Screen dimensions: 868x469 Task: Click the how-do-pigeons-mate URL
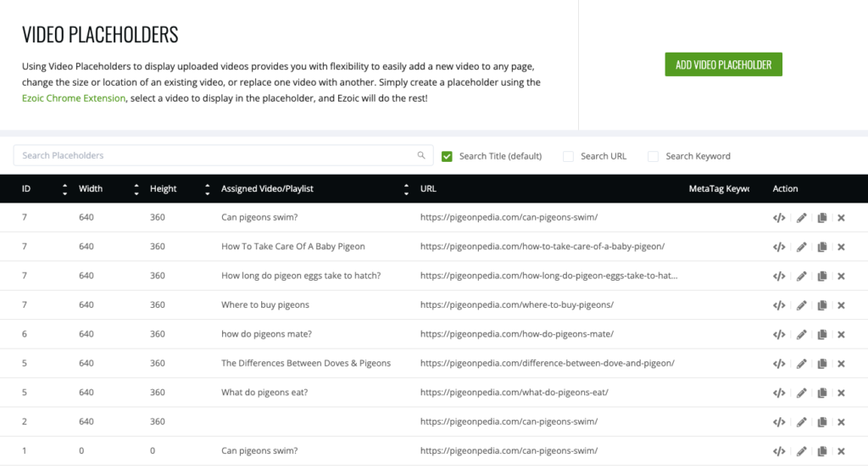pyautogui.click(x=517, y=334)
